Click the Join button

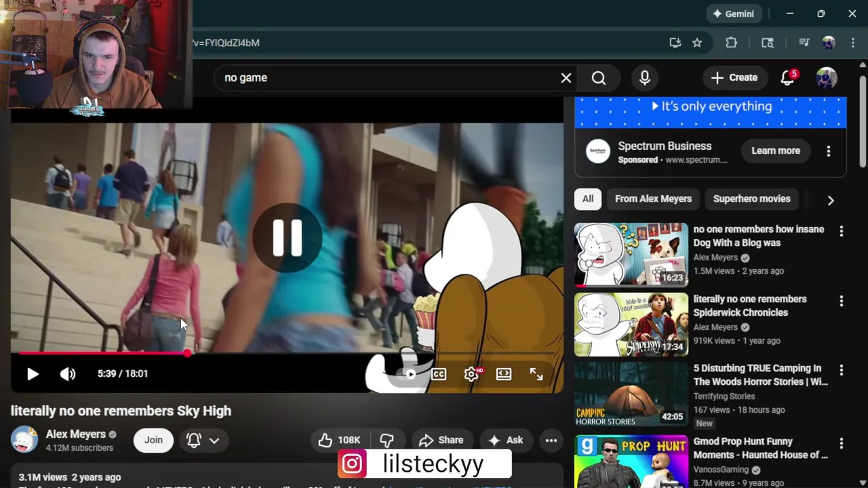click(153, 440)
